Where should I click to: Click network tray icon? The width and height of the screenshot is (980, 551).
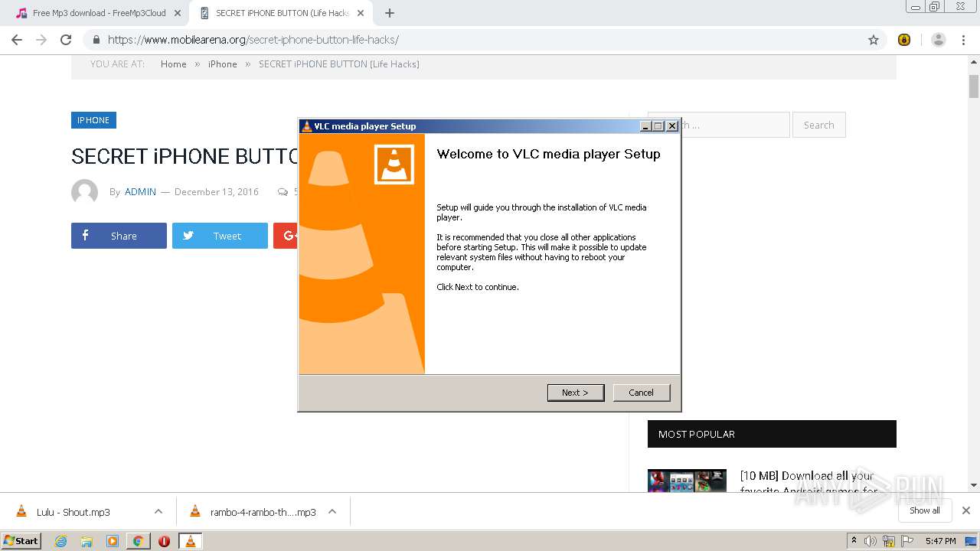pos(890,541)
